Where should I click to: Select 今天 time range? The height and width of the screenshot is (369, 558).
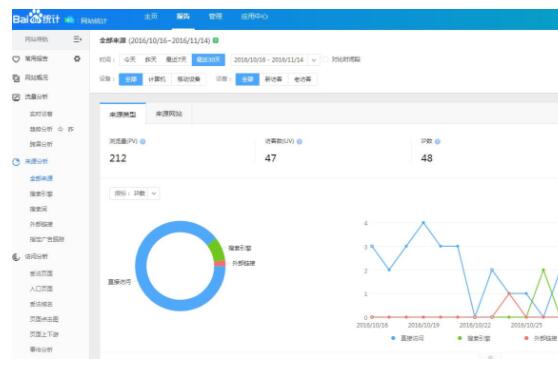[130, 59]
